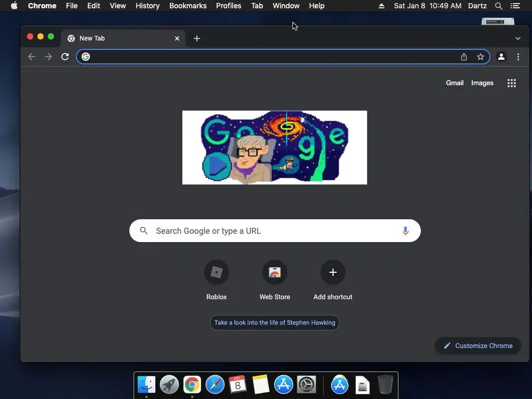This screenshot has width=532, height=399.
Task: Close the New Tab tab
Action: (x=177, y=38)
